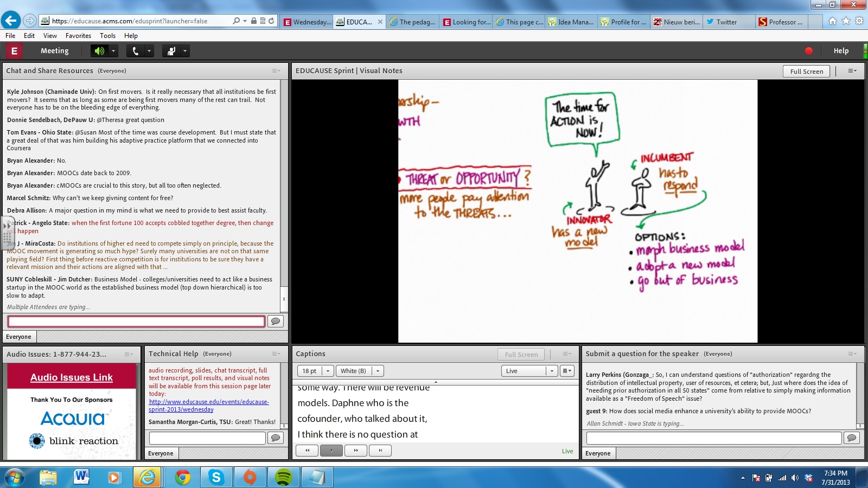The image size is (868, 488).
Task: Send chat message in Chat and Share Resources
Action: [276, 322]
